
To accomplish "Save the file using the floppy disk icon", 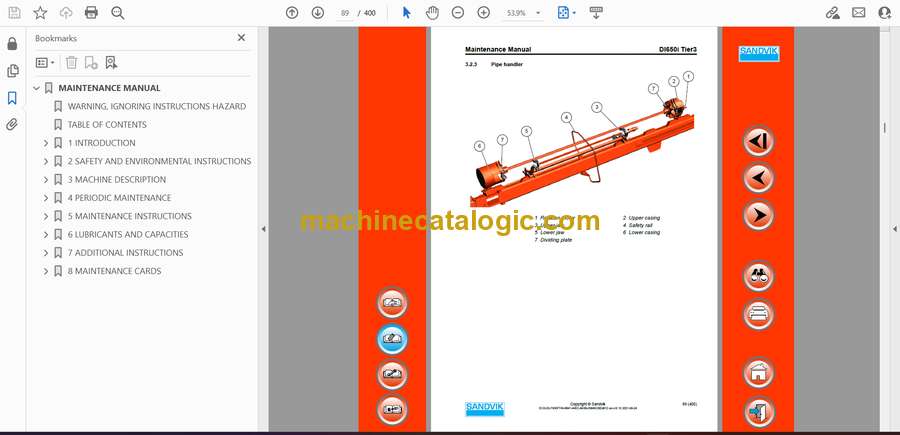I will coord(14,13).
